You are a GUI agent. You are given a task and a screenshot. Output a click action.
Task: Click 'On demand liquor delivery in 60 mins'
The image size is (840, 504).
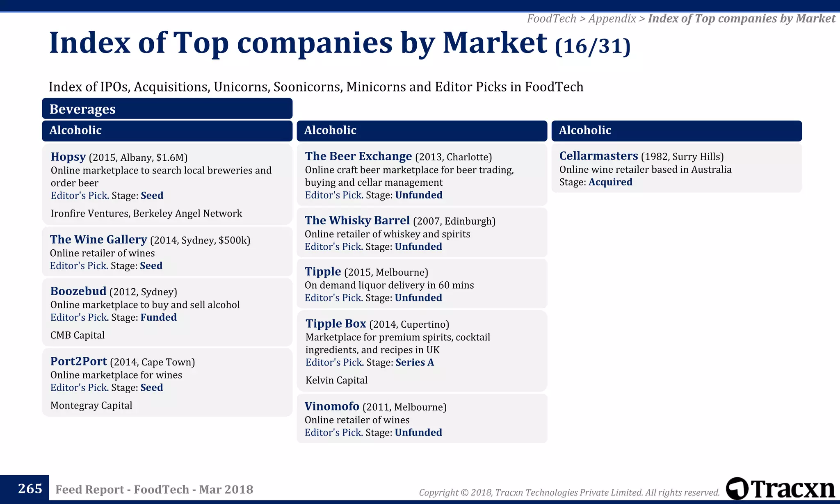(x=389, y=285)
